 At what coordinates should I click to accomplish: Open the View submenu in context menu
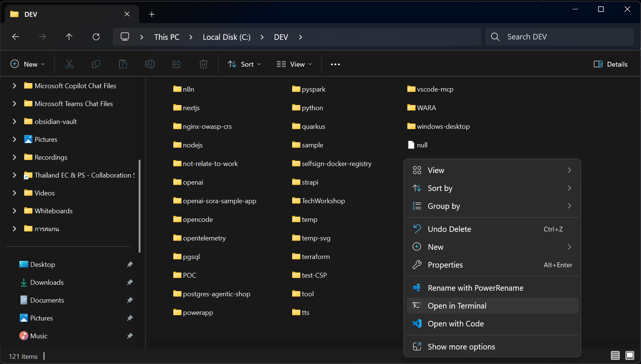(x=492, y=170)
